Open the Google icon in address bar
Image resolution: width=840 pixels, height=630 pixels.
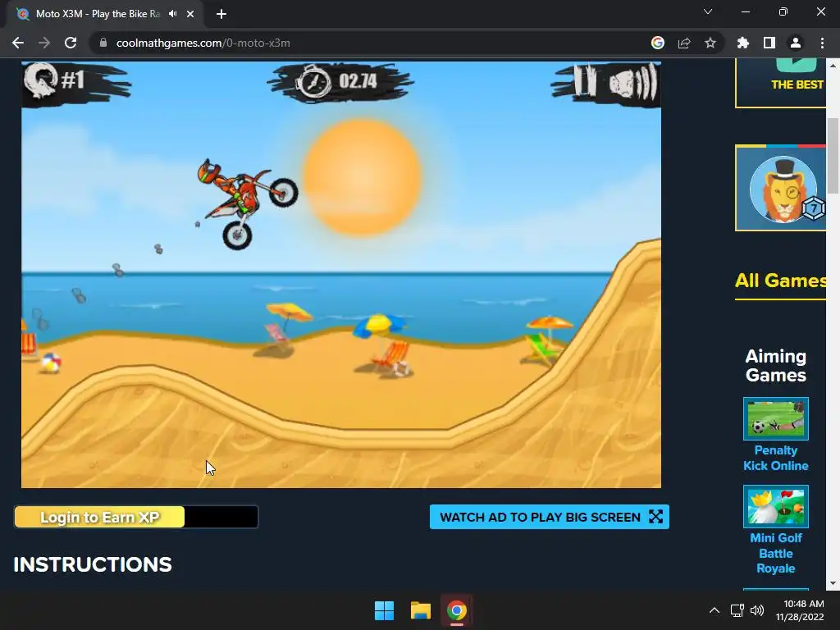658,43
